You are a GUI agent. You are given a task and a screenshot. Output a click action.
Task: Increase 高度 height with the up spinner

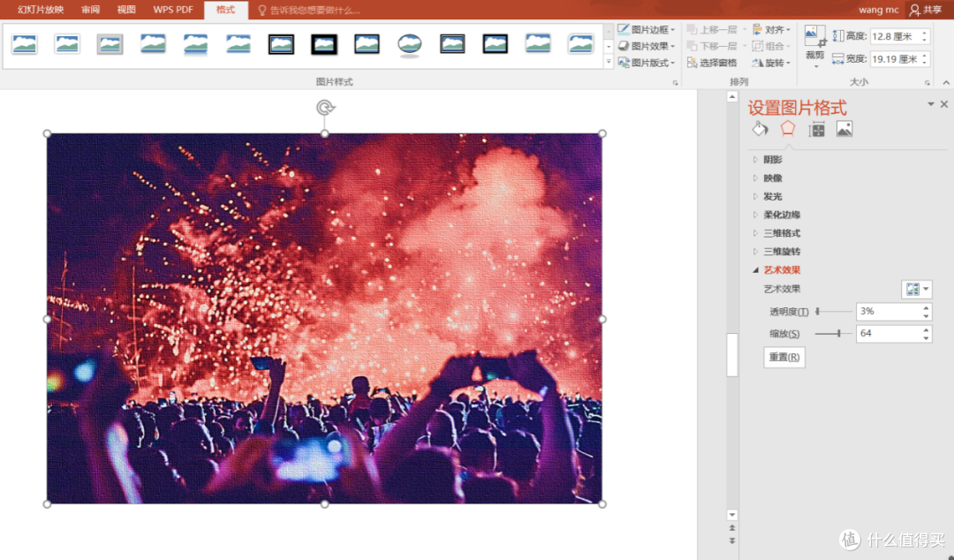[x=925, y=33]
